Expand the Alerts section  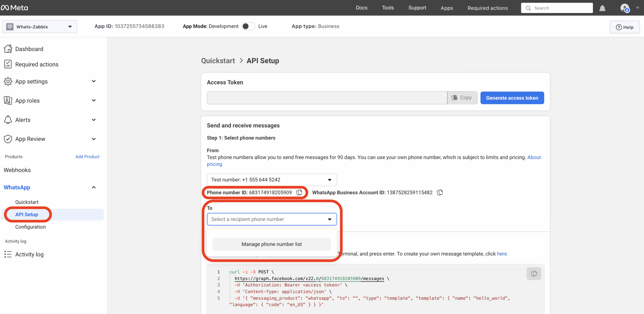point(94,120)
